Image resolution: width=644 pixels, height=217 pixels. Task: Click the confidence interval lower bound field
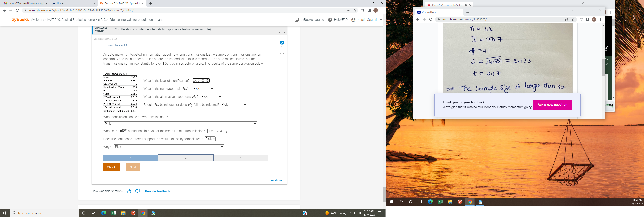coord(217,131)
